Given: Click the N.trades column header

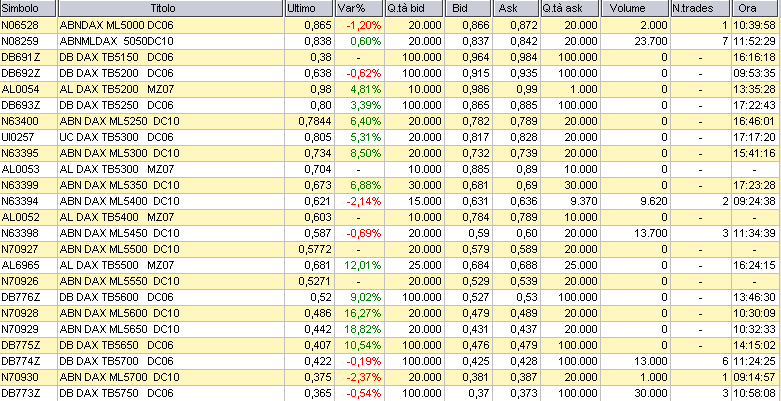Looking at the screenshot, I should tap(699, 8).
